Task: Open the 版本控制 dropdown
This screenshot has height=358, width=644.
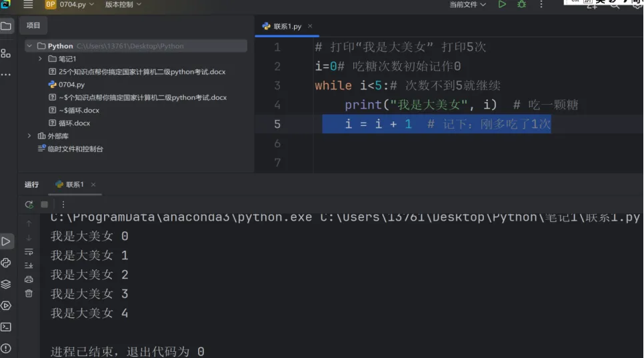Action: pyautogui.click(x=123, y=5)
